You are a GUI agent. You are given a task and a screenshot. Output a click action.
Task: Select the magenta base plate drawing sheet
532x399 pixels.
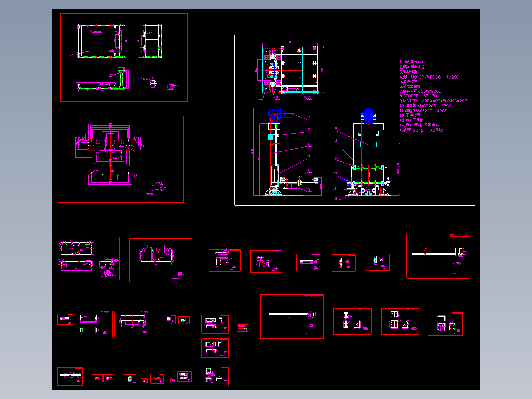(121, 160)
